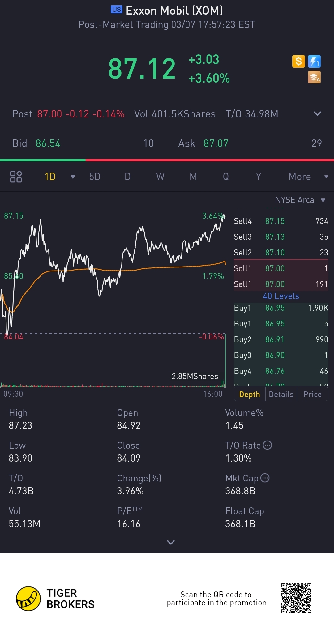Open the 40 Levels link
334x644 pixels.
pyautogui.click(x=281, y=296)
